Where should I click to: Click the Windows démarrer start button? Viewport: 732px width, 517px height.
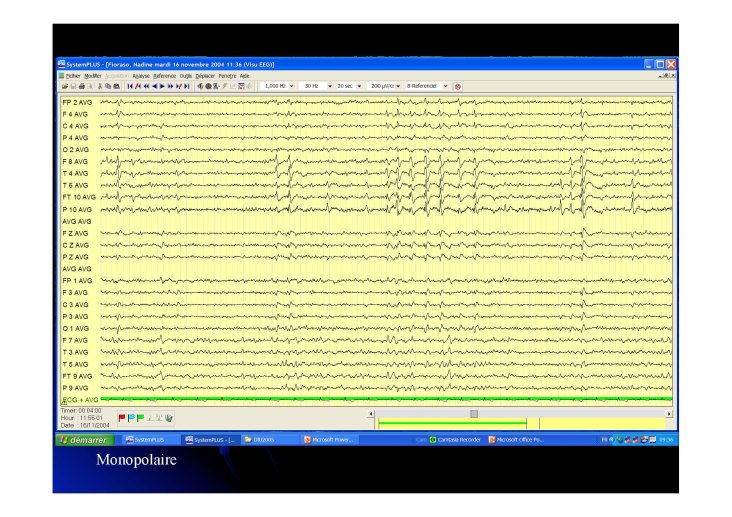(84, 440)
